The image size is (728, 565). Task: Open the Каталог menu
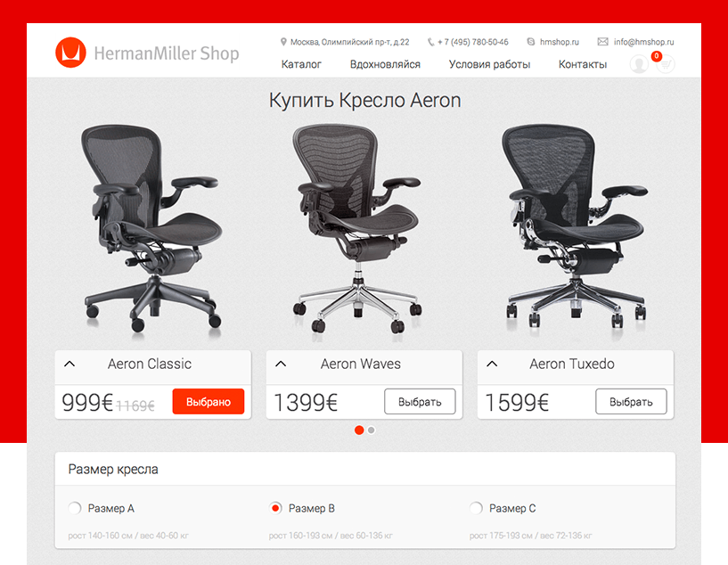coord(301,64)
